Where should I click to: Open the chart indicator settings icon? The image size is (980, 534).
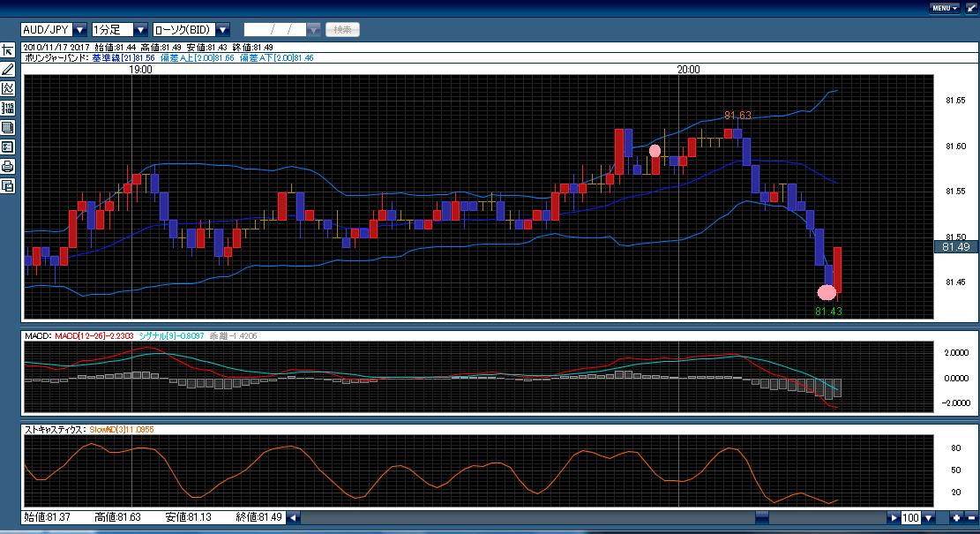tap(8, 89)
